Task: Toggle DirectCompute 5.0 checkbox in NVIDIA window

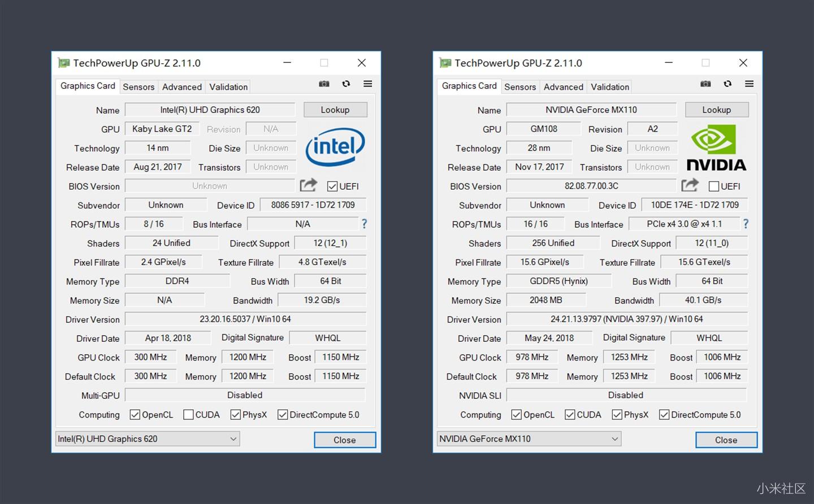Action: click(x=664, y=415)
